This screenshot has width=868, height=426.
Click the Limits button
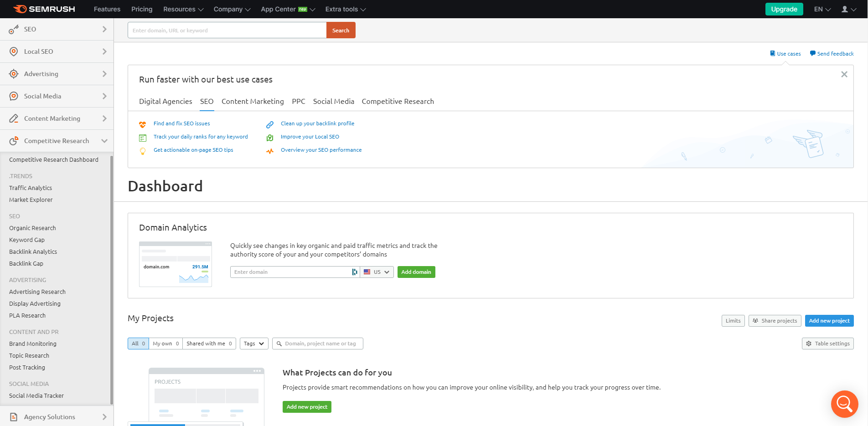tap(733, 321)
